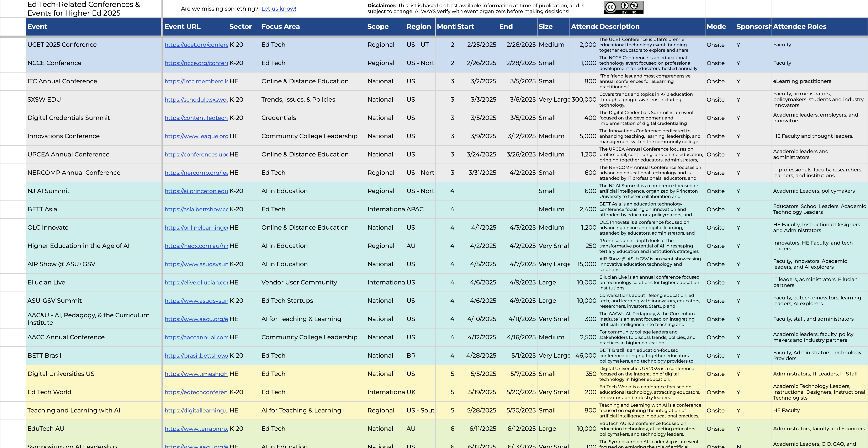Select the 'Trends, Issues, & Policies' focus cell

click(313, 100)
